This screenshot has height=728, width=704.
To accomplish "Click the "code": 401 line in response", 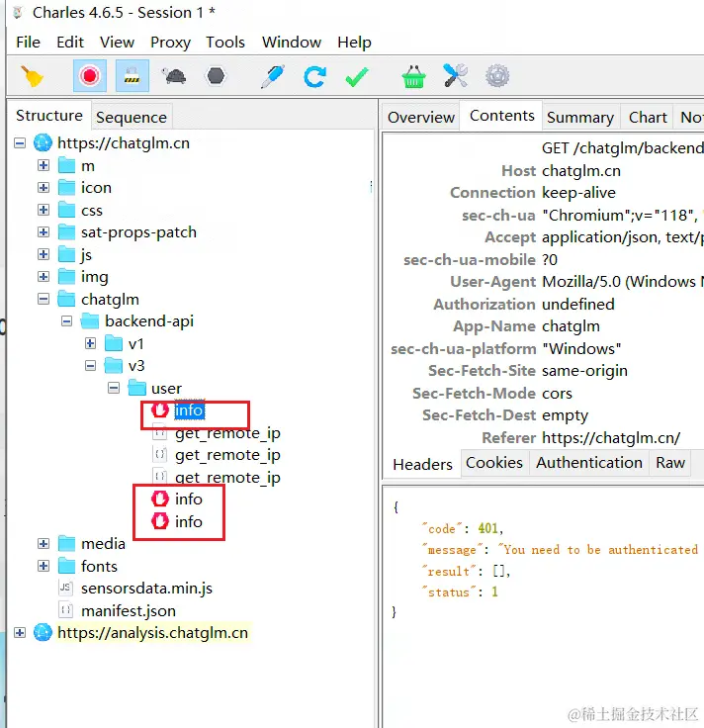I will coord(462,529).
